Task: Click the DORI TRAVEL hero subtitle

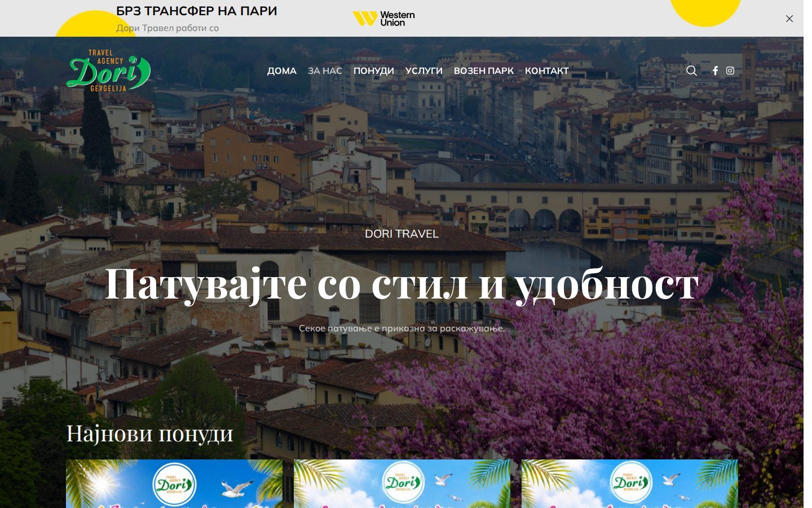Action: pos(401,234)
